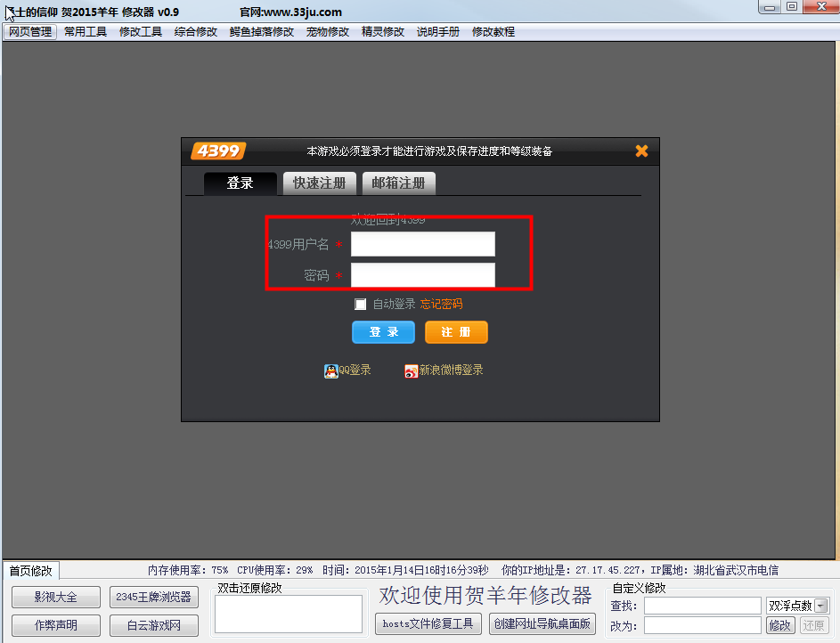Click the blue 登录 button
Image resolution: width=840 pixels, height=643 pixels.
click(383, 332)
